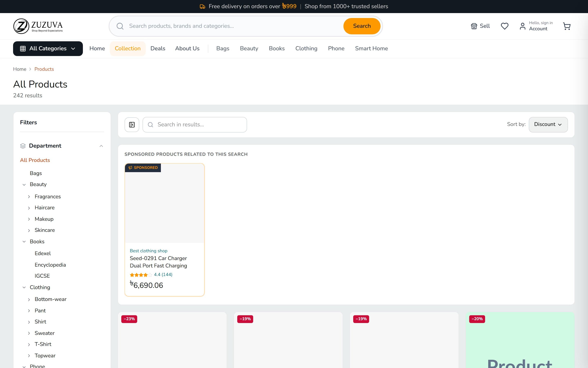Image resolution: width=588 pixels, height=368 pixels.
Task: Open the sponsored Car Charger product image
Action: click(x=165, y=203)
